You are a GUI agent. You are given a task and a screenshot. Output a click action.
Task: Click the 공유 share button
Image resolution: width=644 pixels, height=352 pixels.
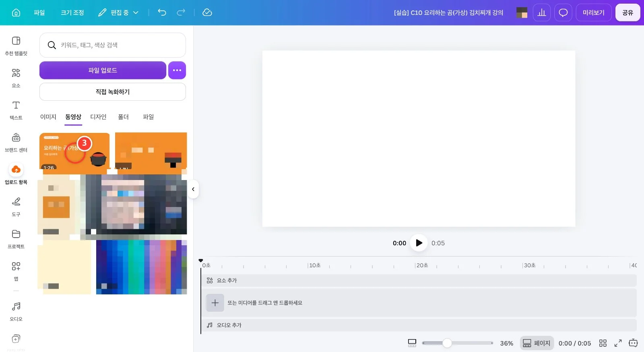[x=627, y=12]
